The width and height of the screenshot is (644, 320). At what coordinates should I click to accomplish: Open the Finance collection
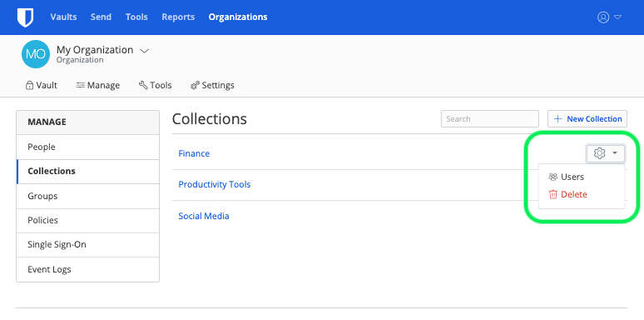pyautogui.click(x=194, y=153)
